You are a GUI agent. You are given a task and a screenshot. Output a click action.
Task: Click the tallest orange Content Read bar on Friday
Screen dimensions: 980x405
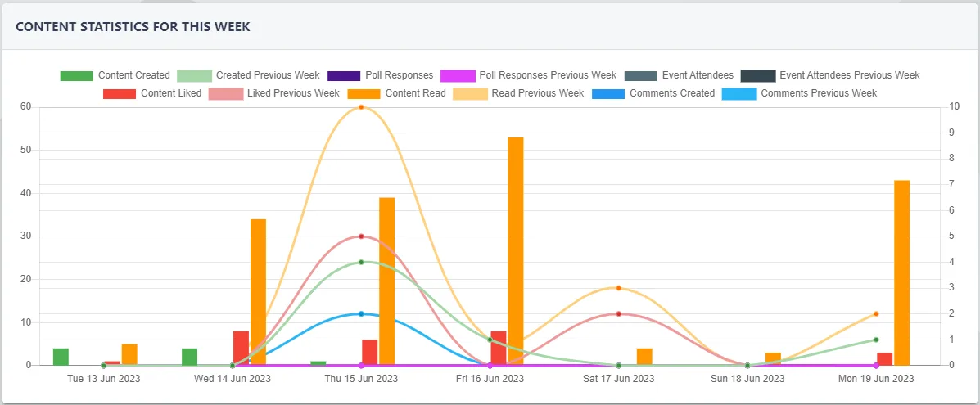pos(516,251)
